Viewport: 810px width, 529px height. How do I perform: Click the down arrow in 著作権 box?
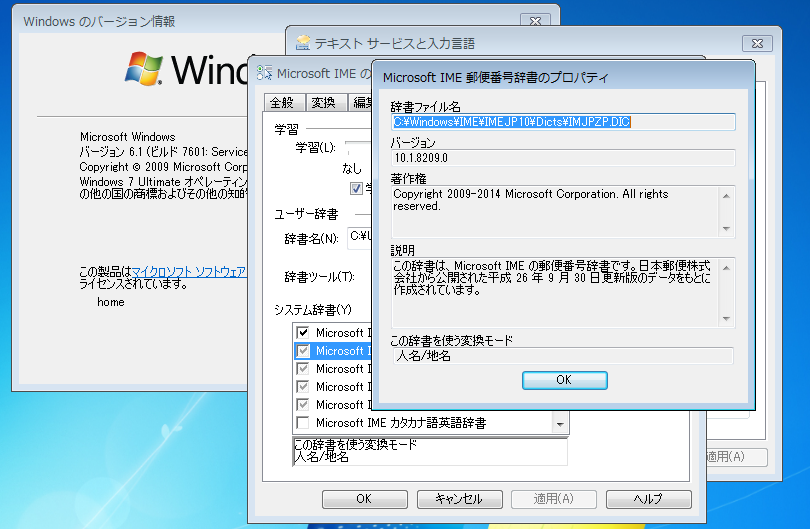click(x=727, y=227)
